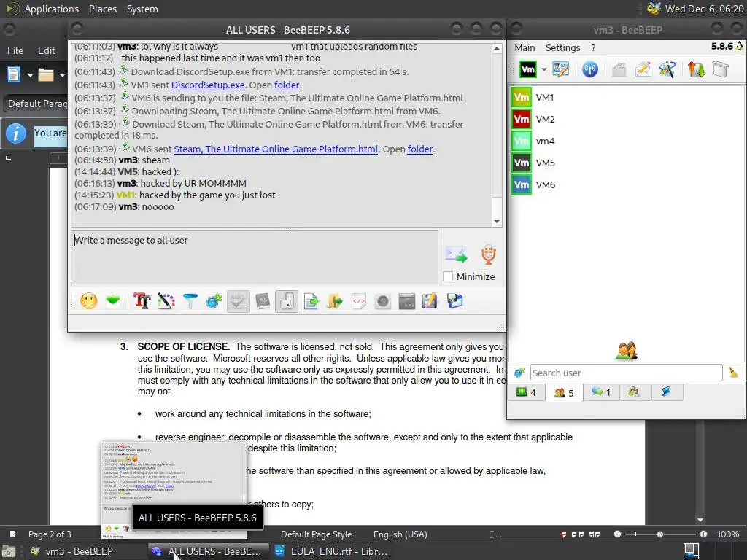The height and width of the screenshot is (560, 747).
Task: Click the grayed-out envelope icon in BeeBEEP toolbar
Action: coord(619,69)
